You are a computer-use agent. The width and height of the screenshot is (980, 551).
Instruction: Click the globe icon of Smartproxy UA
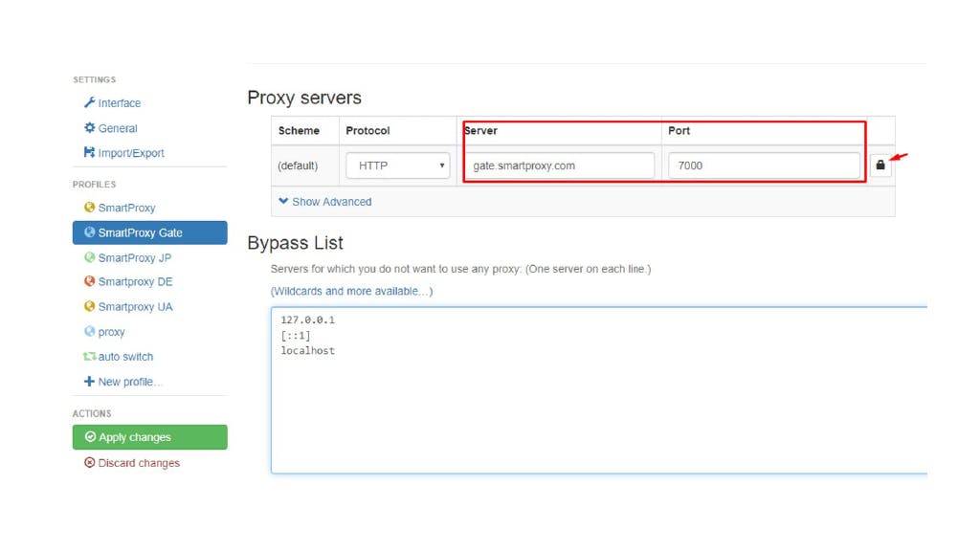click(89, 306)
